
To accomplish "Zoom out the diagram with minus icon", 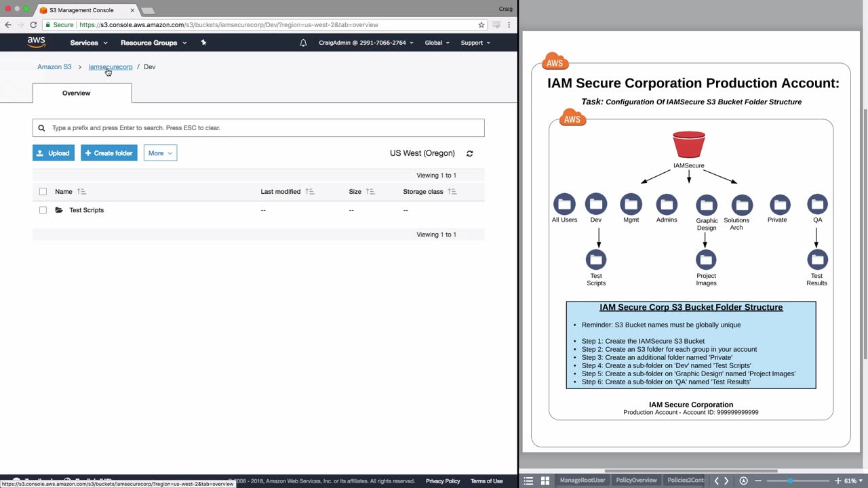I will click(x=758, y=481).
